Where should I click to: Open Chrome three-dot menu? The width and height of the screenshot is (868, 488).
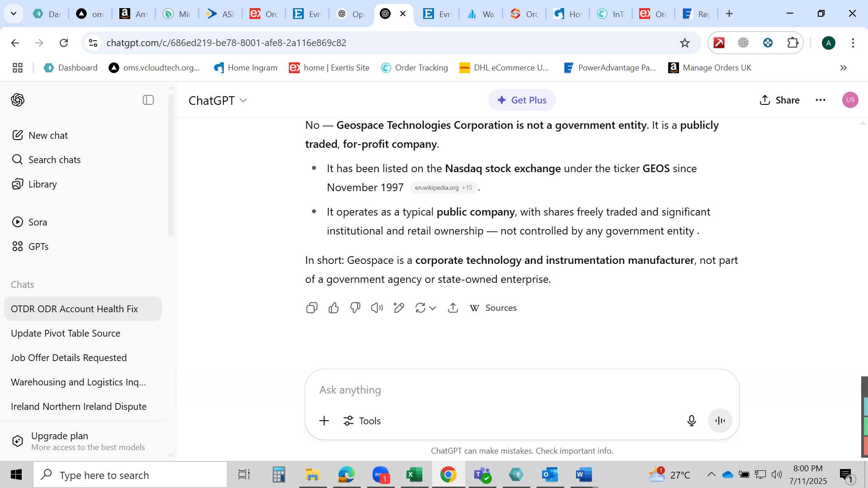coord(853,43)
